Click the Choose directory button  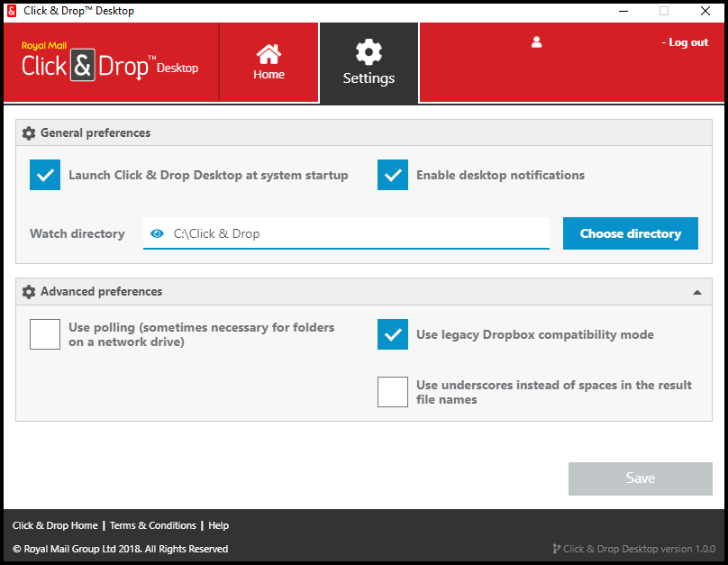(631, 233)
